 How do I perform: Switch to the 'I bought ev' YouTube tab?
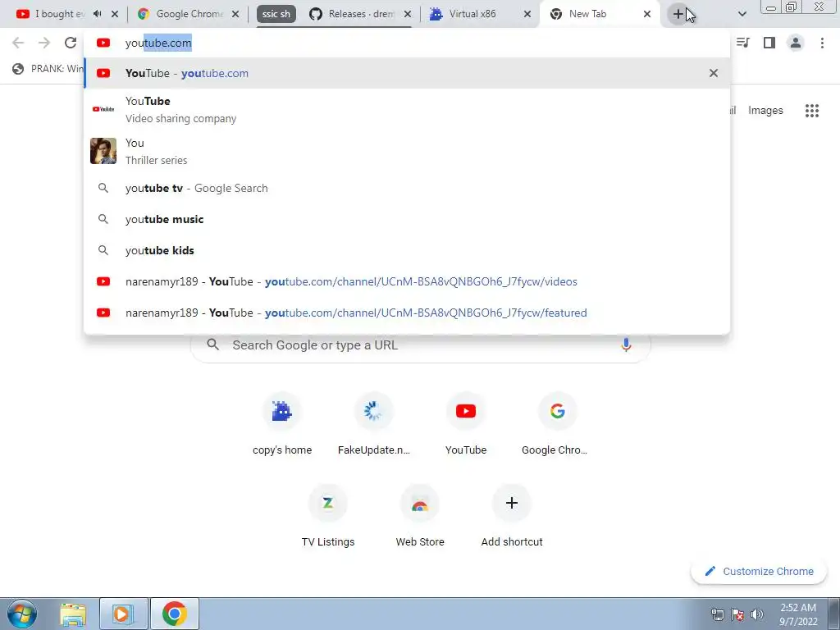click(51, 14)
